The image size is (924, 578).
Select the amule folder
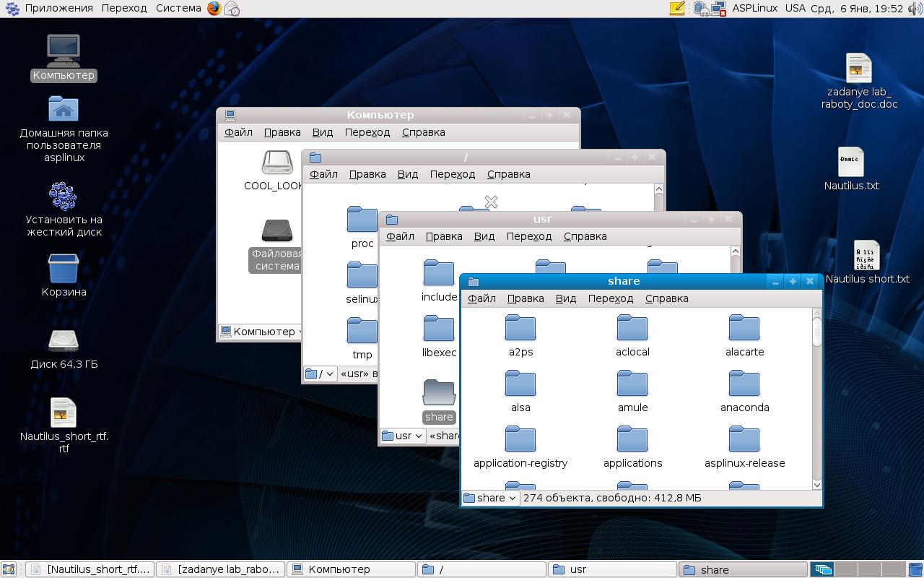(632, 392)
